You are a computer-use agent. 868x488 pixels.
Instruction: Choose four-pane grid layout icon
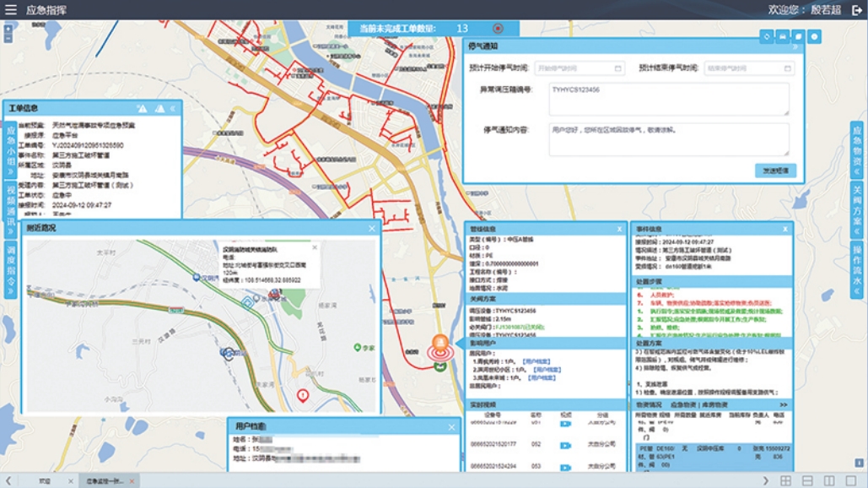(785, 480)
